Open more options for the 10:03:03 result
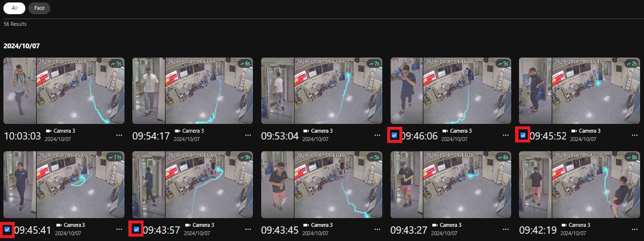The height and width of the screenshot is (241, 644). pyautogui.click(x=119, y=135)
